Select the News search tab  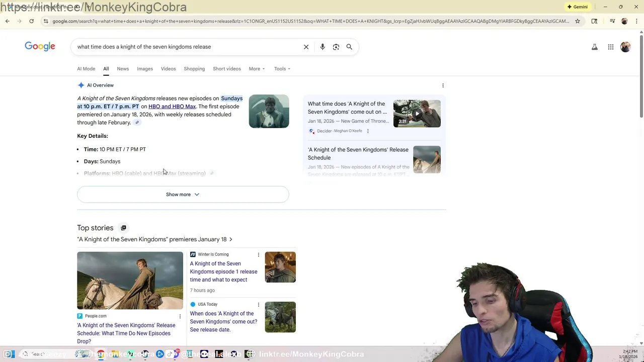[123, 69]
